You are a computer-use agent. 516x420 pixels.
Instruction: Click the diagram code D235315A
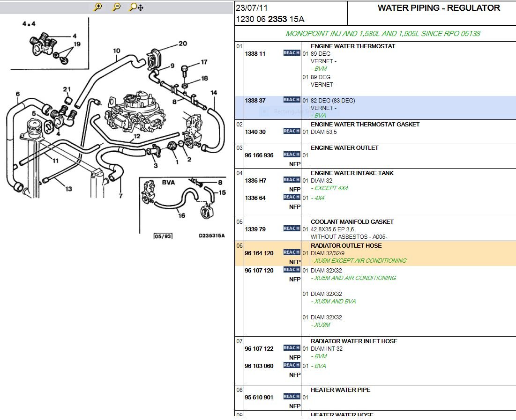coord(211,236)
